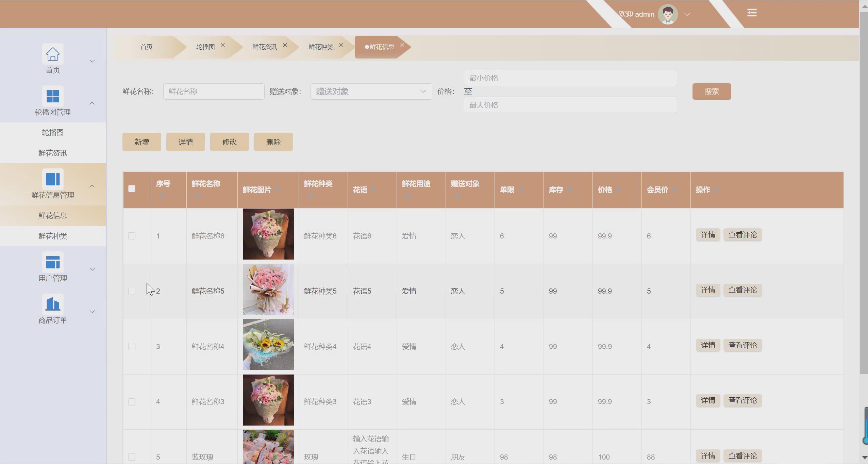Check the row for 鲜花名称4
Viewport: 868px width, 464px height.
point(132,346)
